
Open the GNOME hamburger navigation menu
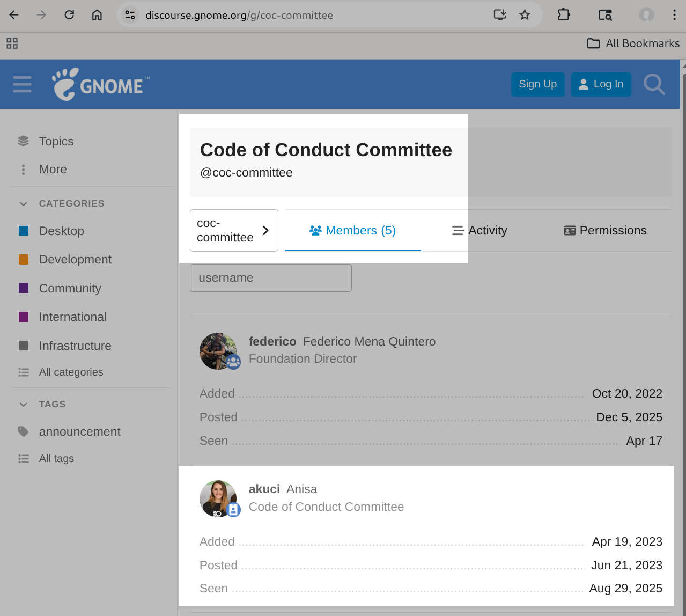pos(22,84)
